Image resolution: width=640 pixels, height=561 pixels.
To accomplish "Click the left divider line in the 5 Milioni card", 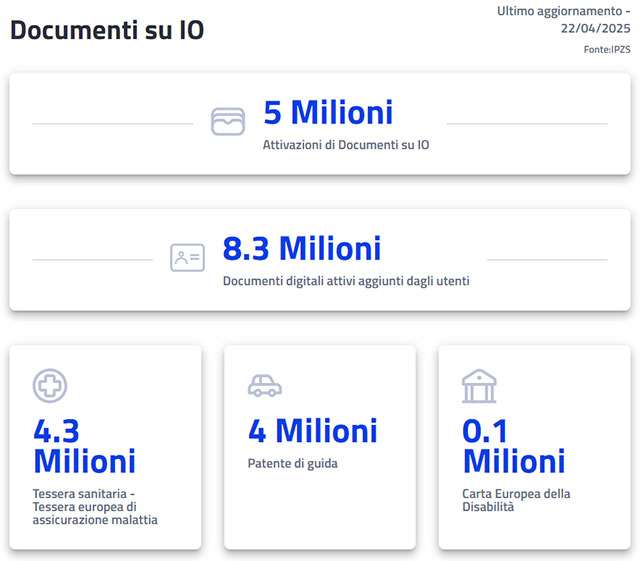I will tap(112, 124).
